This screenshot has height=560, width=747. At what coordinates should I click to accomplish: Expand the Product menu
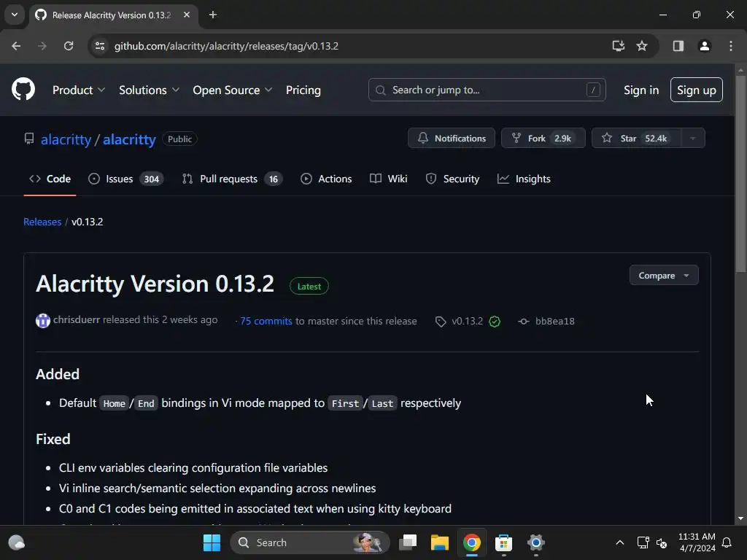point(79,90)
